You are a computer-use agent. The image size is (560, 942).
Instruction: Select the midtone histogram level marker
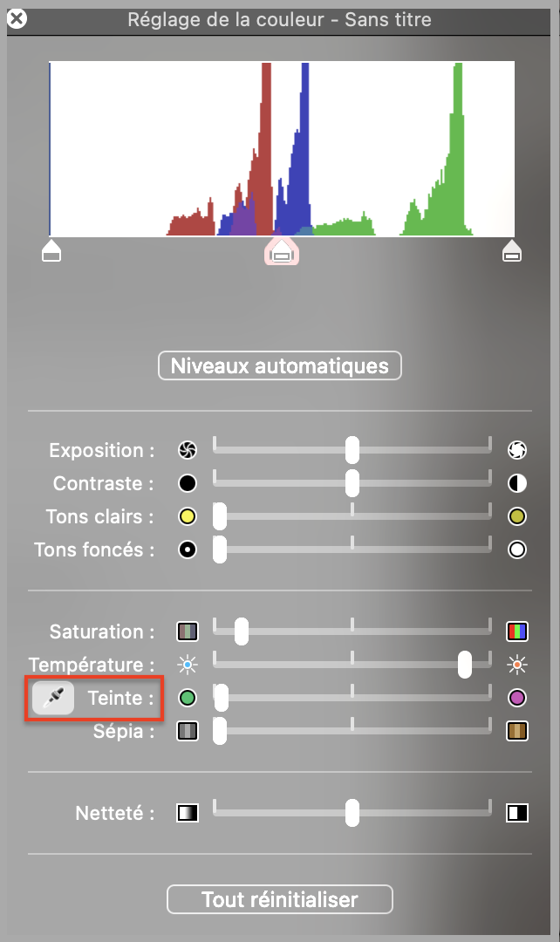(x=281, y=253)
